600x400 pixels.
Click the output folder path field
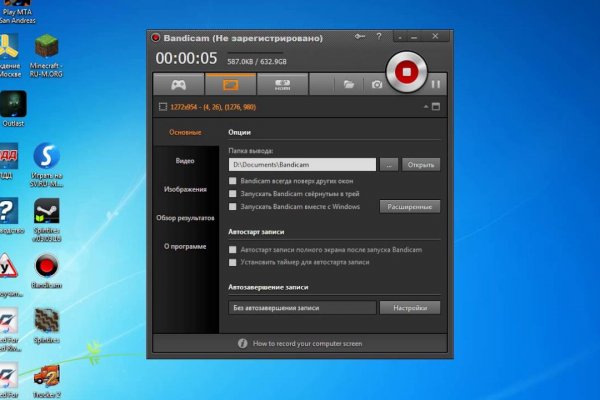(x=302, y=164)
